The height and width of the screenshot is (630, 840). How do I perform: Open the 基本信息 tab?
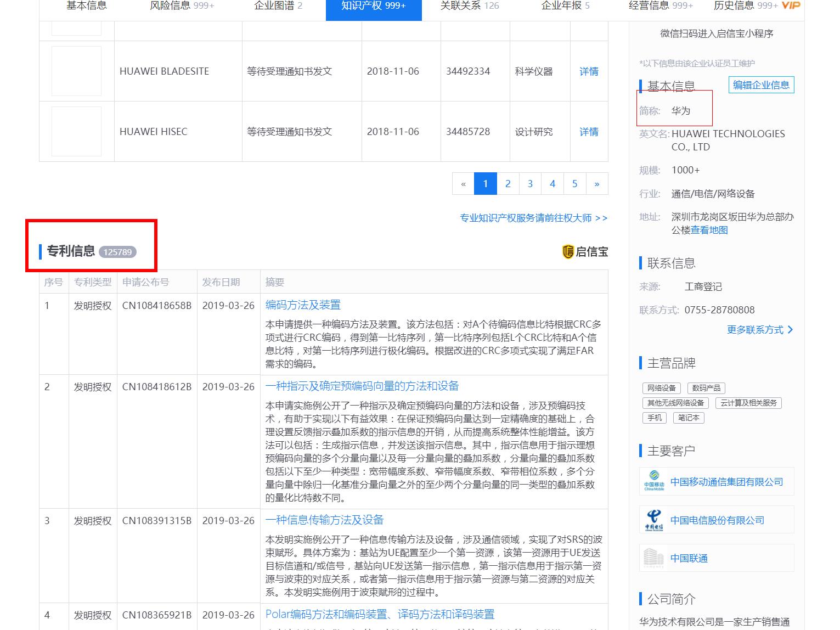coord(87,5)
